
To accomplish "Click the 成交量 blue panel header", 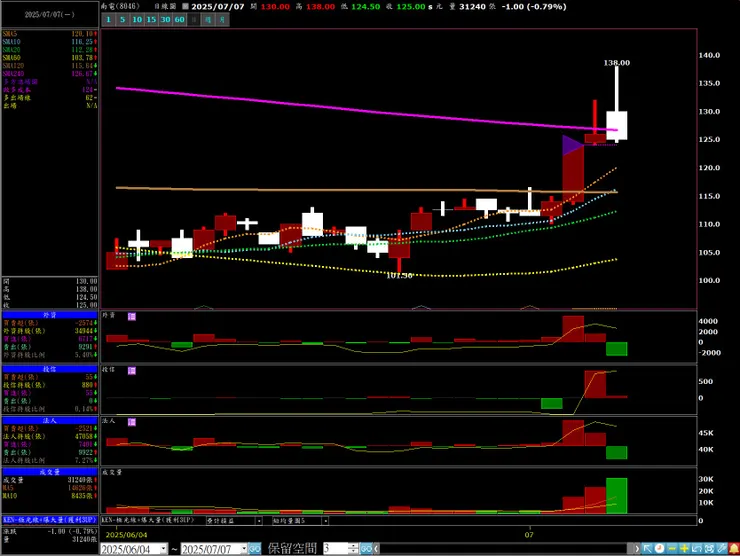I will [x=50, y=472].
